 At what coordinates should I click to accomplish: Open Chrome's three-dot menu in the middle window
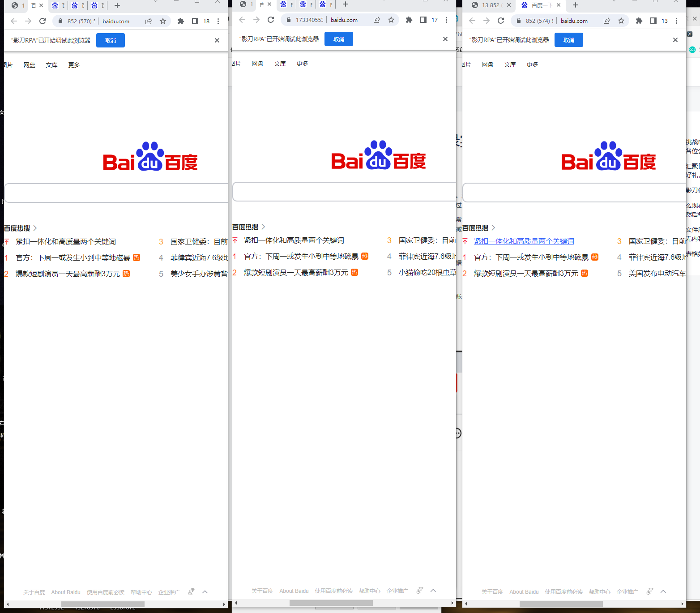446,20
